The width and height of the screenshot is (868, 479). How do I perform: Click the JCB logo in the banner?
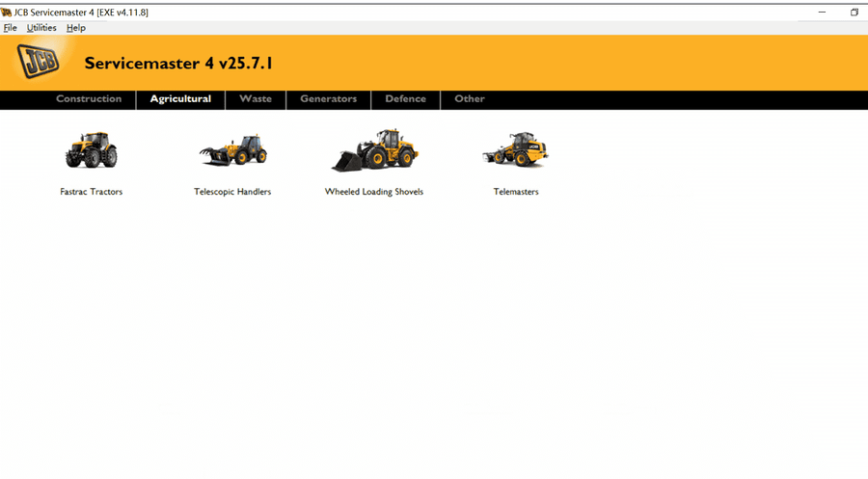39,63
